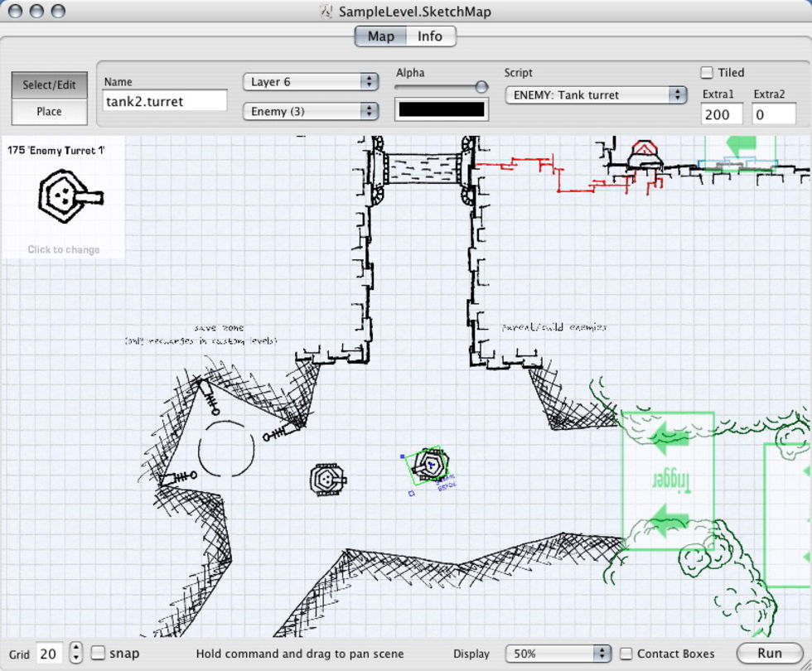Open the Layer 6 dropdown
This screenshot has height=671, width=812.
tap(311, 82)
